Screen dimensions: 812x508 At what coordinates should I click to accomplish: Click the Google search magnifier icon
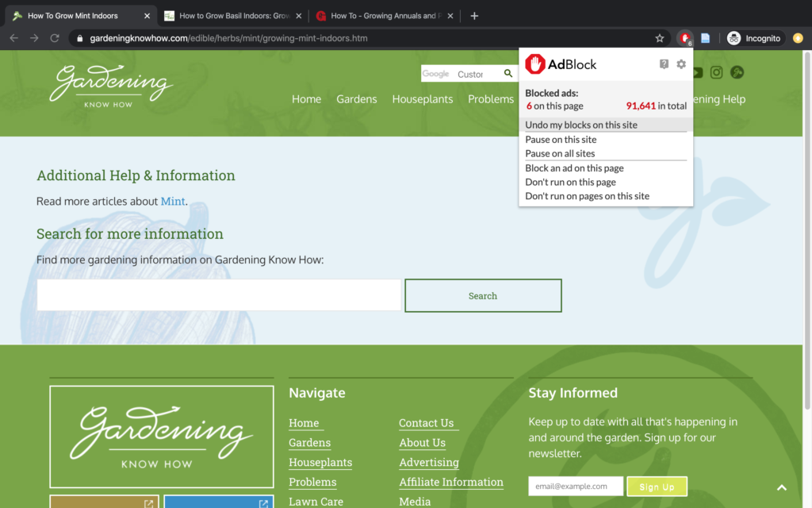(508, 74)
